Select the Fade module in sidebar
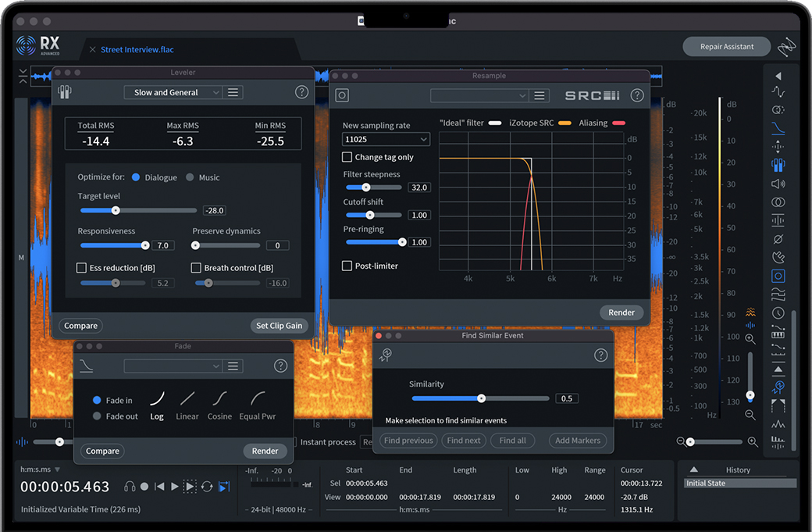The width and height of the screenshot is (812, 532). [778, 128]
